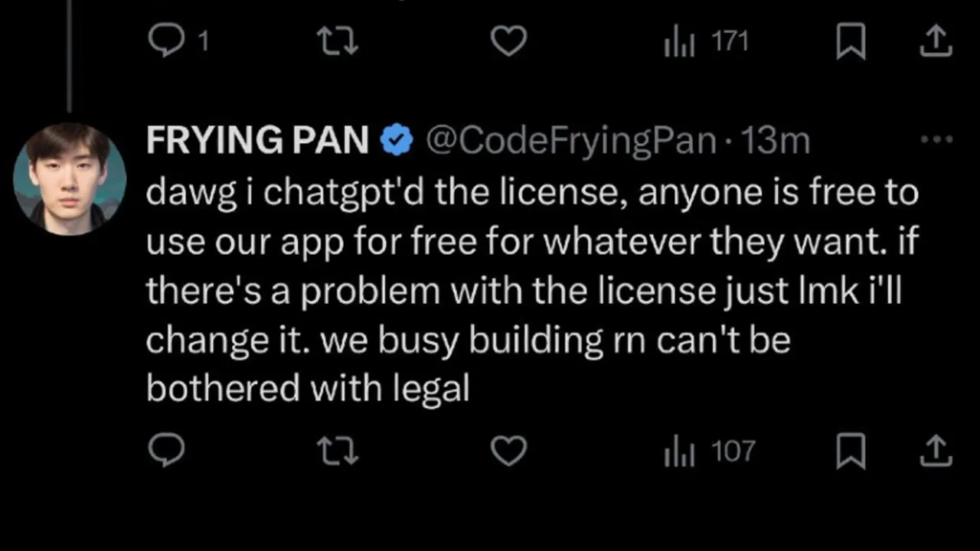Reply to the FRYING PAN tweet
The width and height of the screenshot is (980, 551).
click(x=165, y=451)
